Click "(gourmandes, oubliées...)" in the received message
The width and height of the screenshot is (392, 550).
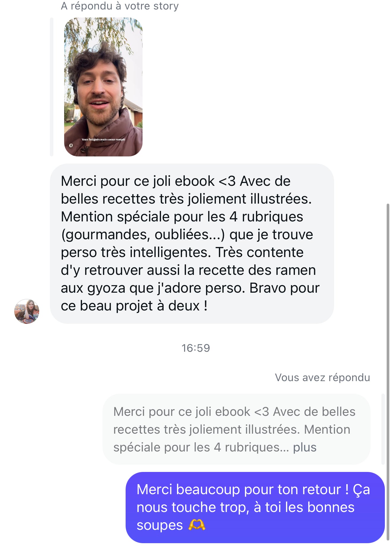click(x=143, y=234)
